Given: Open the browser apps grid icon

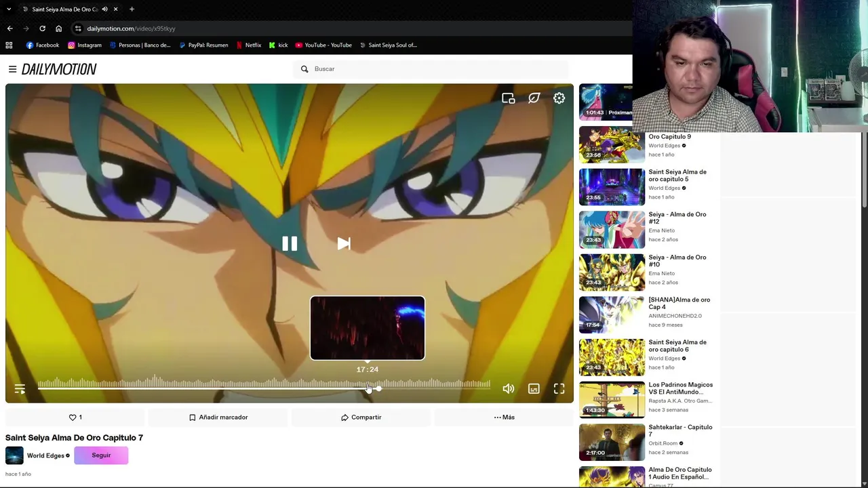Looking at the screenshot, I should click(x=9, y=45).
